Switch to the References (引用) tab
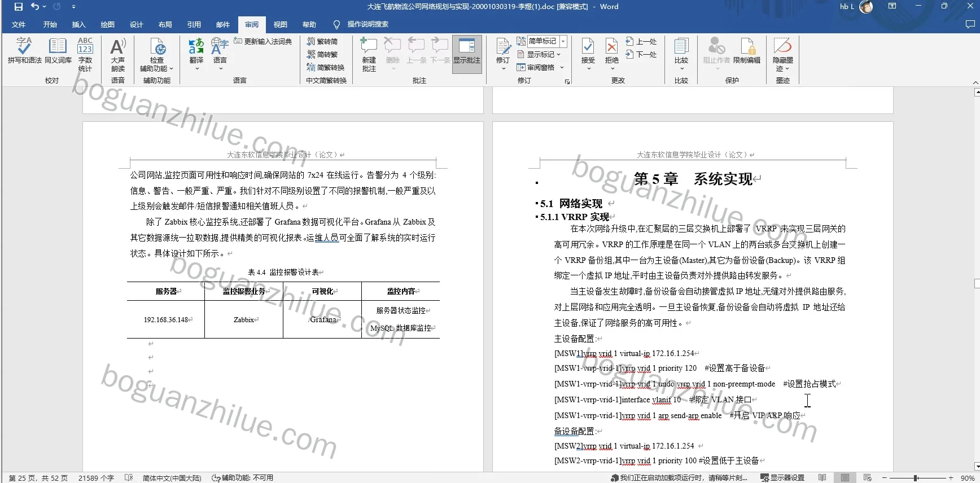The image size is (980, 483). click(x=194, y=24)
